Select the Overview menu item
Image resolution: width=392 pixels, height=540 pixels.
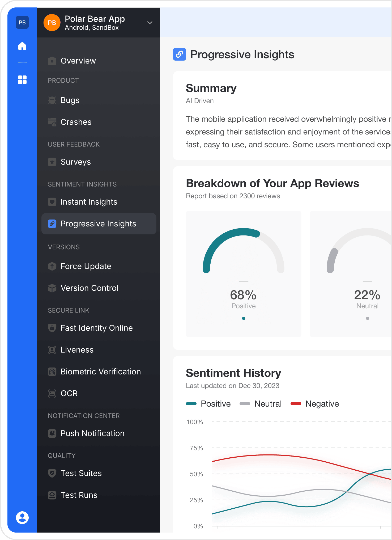click(x=99, y=61)
